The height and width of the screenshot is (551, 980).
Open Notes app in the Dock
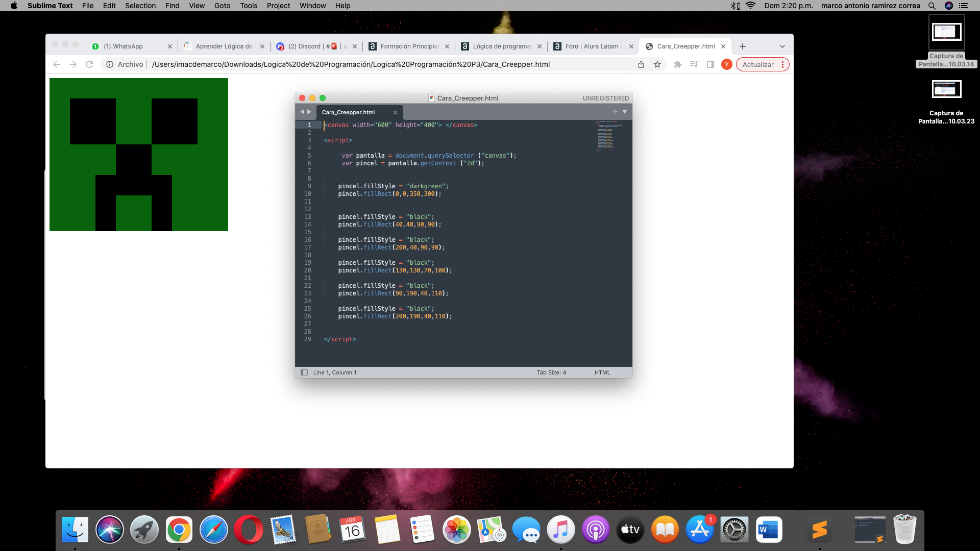pyautogui.click(x=387, y=530)
